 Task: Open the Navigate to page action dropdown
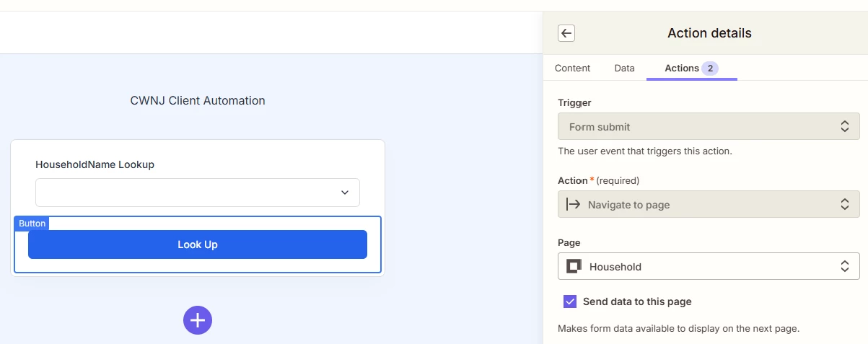click(709, 204)
